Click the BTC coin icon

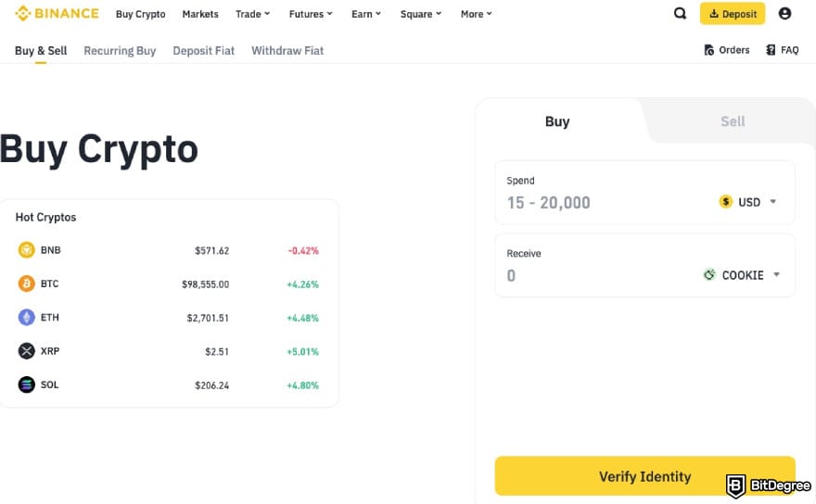click(27, 284)
